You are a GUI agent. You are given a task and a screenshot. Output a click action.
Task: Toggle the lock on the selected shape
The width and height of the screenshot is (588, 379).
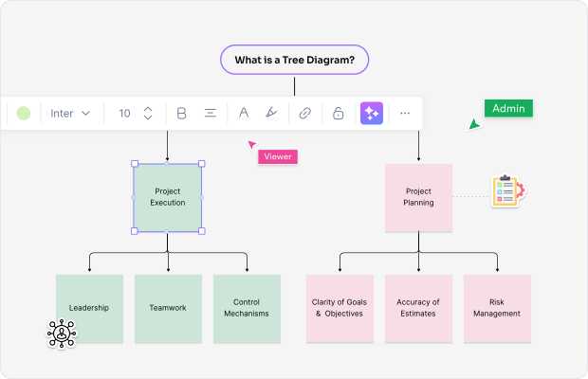pos(338,114)
